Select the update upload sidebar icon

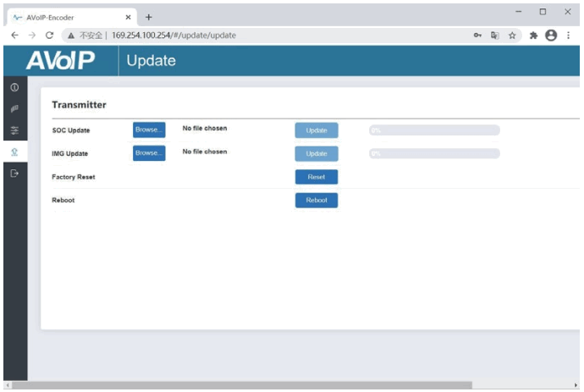14,152
